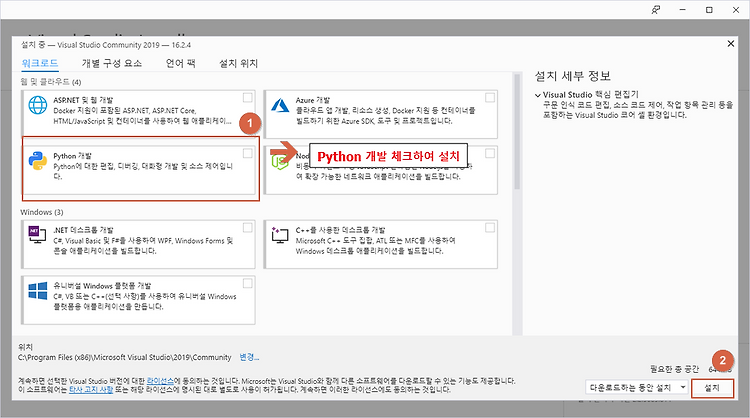This screenshot has height=418, width=750.
Task: Check the C++를 사용한 데스크톱 개발 checkbox
Action: click(490, 228)
